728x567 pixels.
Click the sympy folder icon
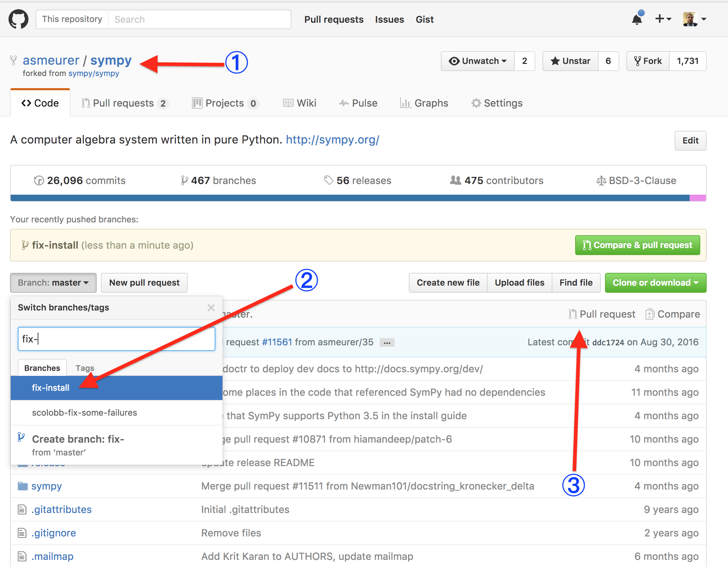point(23,486)
